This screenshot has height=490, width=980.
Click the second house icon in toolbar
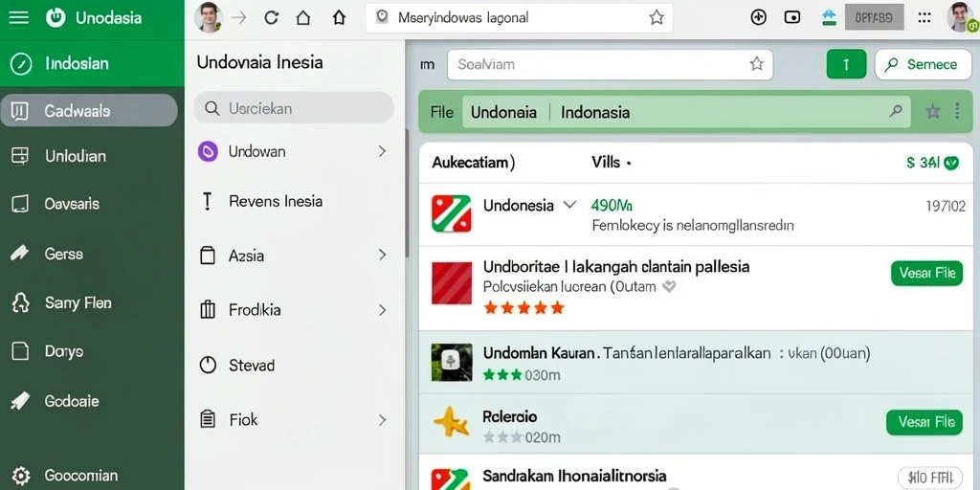(x=339, y=17)
